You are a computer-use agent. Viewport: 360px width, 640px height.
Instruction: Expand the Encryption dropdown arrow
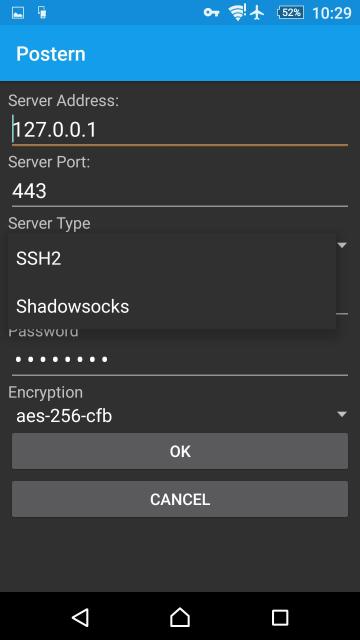342,414
